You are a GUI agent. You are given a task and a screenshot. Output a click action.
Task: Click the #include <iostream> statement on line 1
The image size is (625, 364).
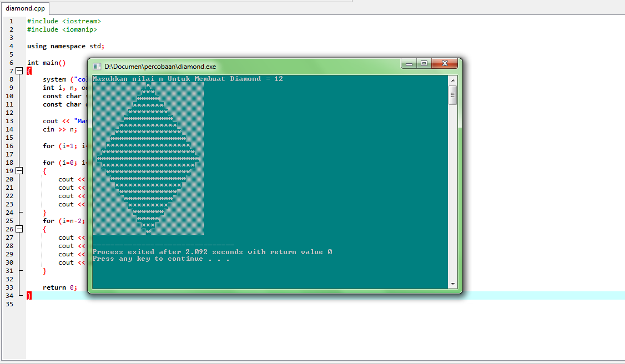tap(63, 21)
